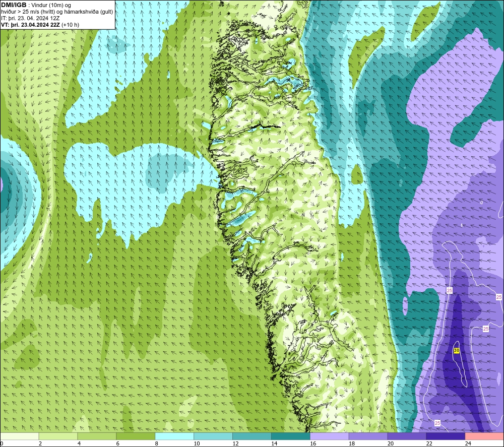Screen dimensions: 504x447
Task: Pick the 18–20 m/s purple legend swatch
Action: point(368,436)
